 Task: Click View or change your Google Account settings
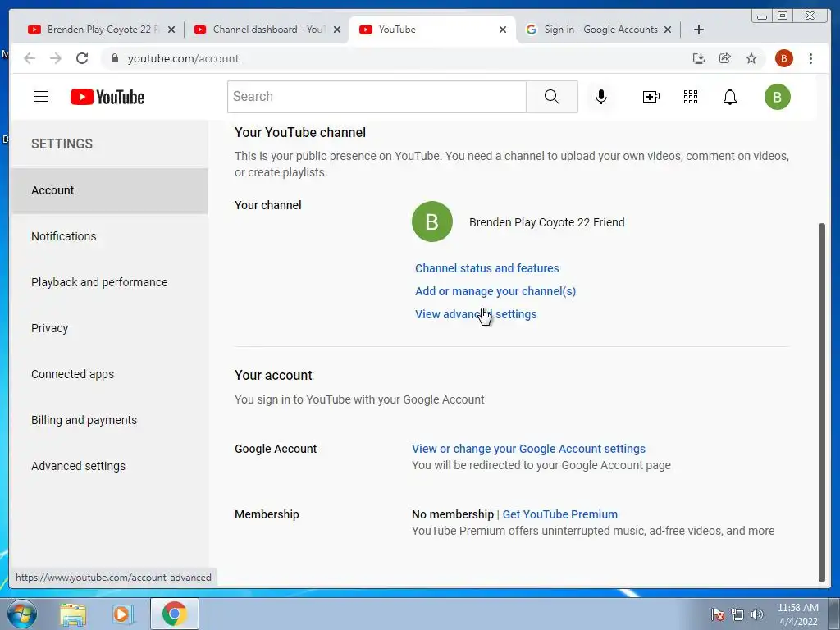(528, 449)
